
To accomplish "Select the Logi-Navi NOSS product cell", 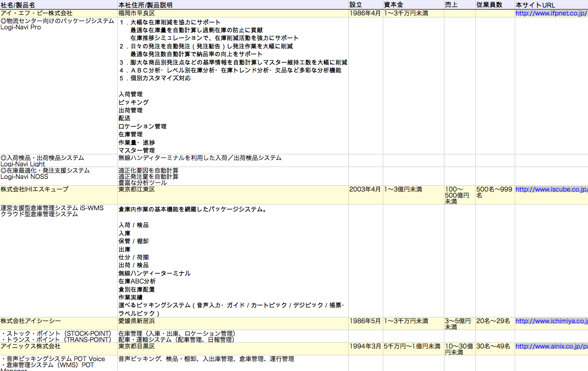I will [x=58, y=176].
